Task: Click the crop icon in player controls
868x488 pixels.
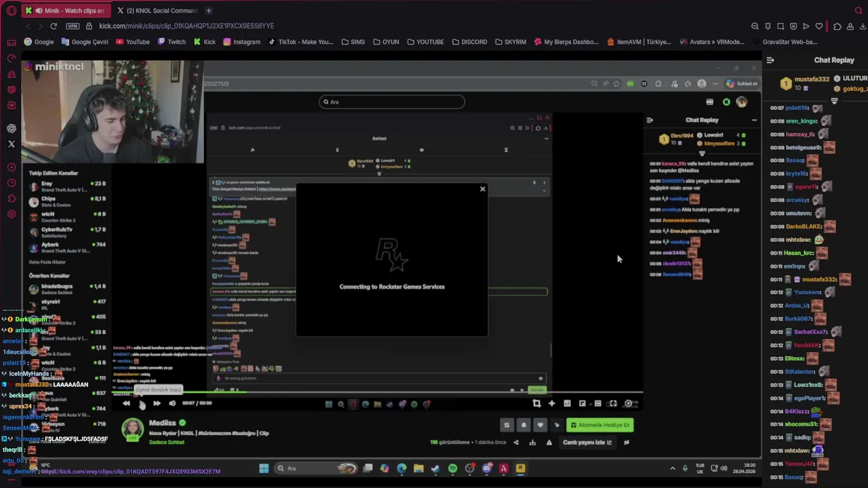Action: tap(536, 403)
